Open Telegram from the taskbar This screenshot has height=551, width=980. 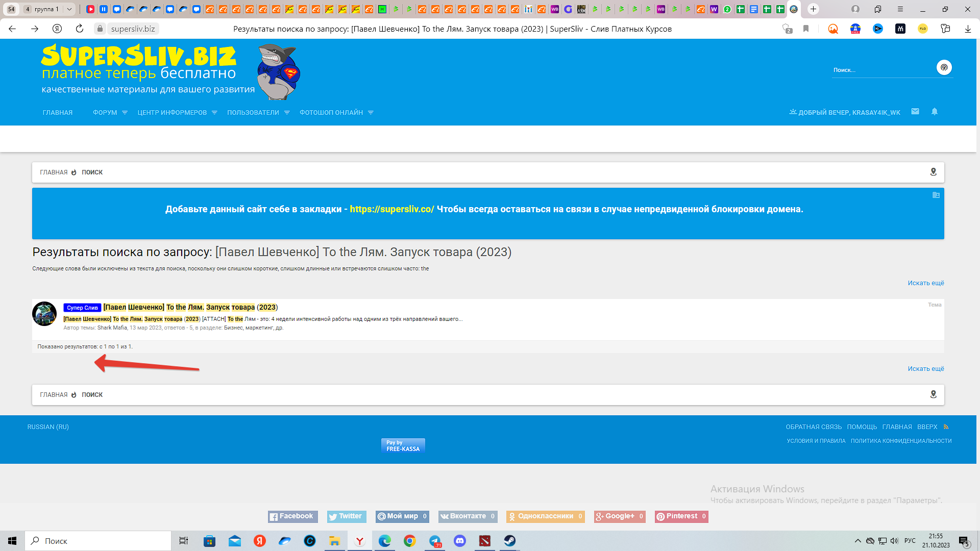click(x=435, y=541)
